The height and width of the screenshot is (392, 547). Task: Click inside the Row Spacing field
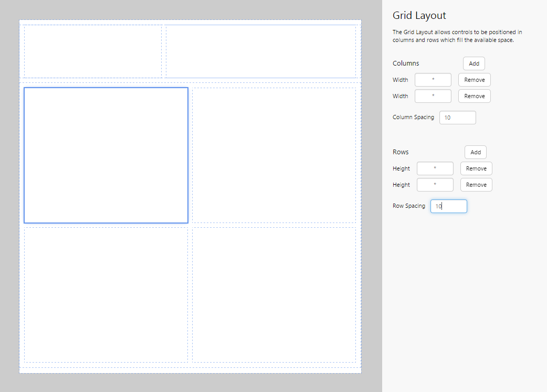click(448, 206)
